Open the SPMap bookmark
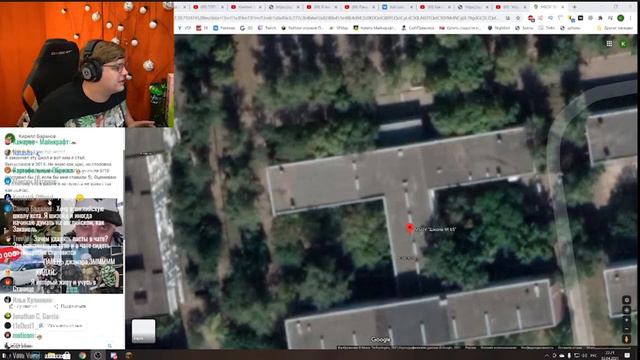The height and width of the screenshot is (360, 640). [339, 28]
